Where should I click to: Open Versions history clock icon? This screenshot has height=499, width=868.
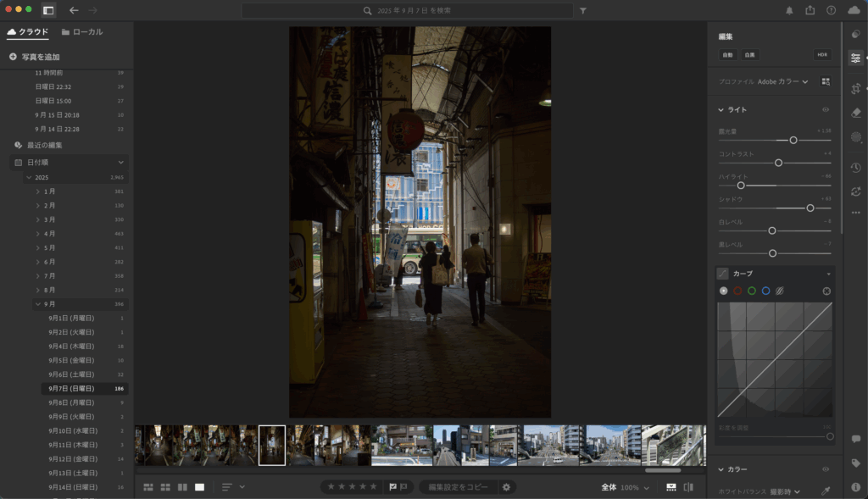(x=855, y=168)
